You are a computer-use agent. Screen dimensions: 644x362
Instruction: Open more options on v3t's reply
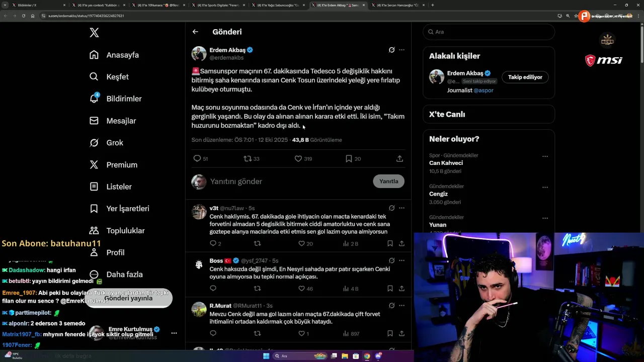401,208
